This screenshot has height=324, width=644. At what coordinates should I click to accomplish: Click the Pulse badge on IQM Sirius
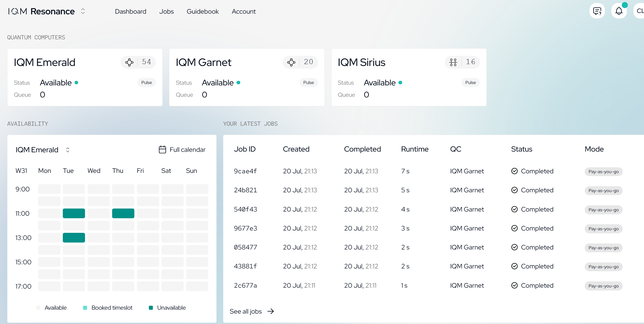470,83
